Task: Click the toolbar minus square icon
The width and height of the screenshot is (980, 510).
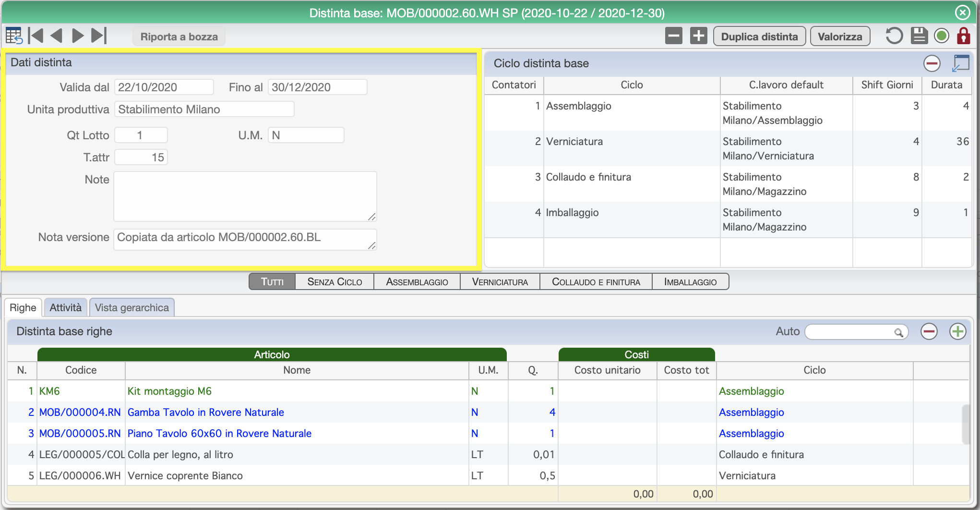Action: pos(674,36)
